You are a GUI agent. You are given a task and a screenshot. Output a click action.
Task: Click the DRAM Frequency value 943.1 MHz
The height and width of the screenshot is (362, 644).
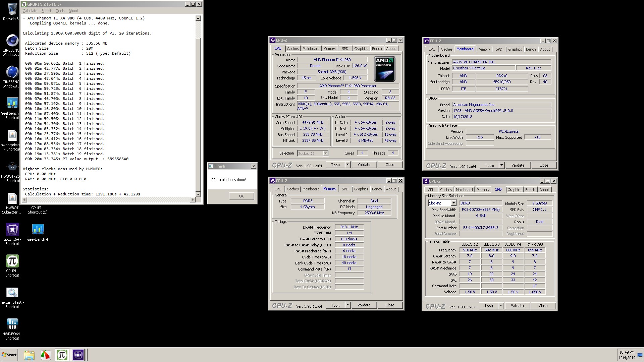[349, 227]
